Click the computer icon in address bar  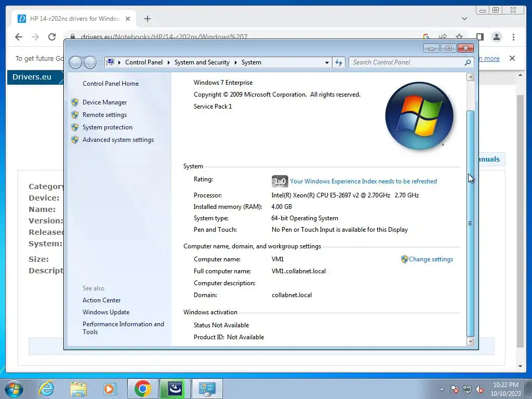110,62
